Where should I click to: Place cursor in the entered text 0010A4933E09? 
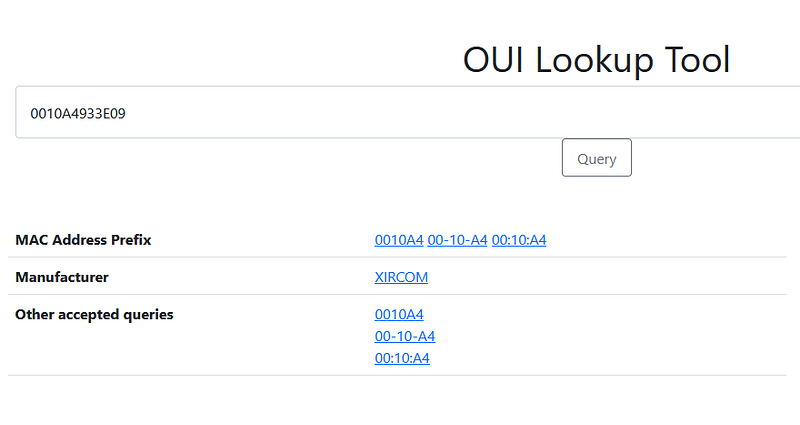(x=78, y=113)
